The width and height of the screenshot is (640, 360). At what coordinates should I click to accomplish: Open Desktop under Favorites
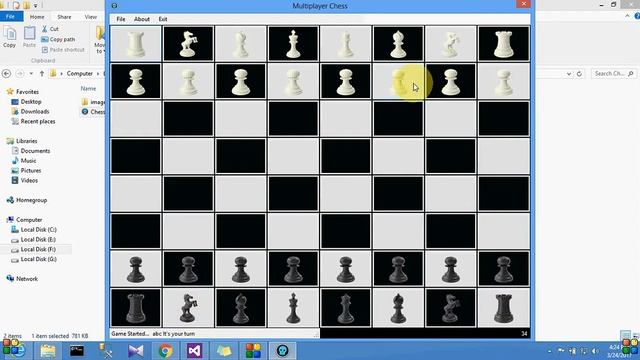27,102
